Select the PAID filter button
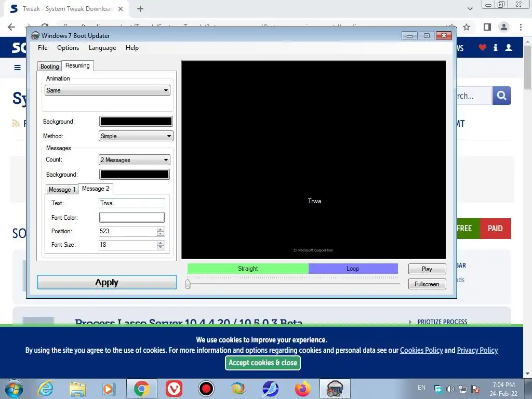The height and width of the screenshot is (399, 532). point(495,229)
